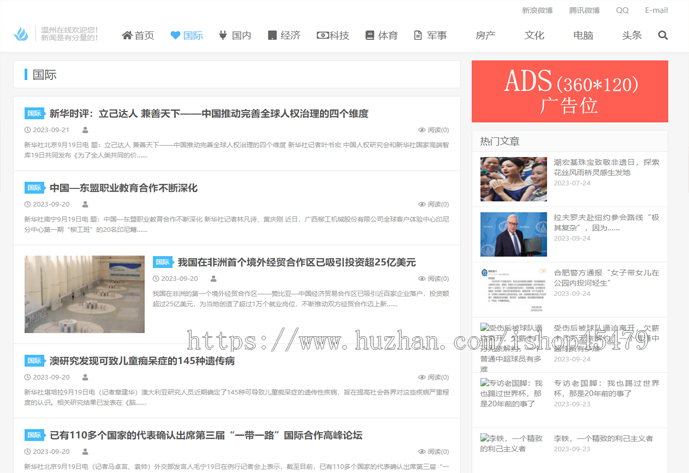Click the home icon beside 首页
Viewport: 689px width, 473px height.
[x=127, y=35]
